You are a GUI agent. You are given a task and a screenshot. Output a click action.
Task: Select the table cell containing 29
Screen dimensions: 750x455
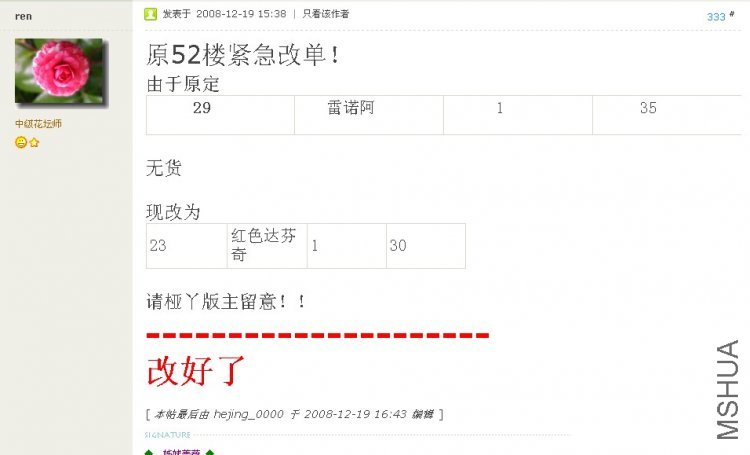click(221, 115)
